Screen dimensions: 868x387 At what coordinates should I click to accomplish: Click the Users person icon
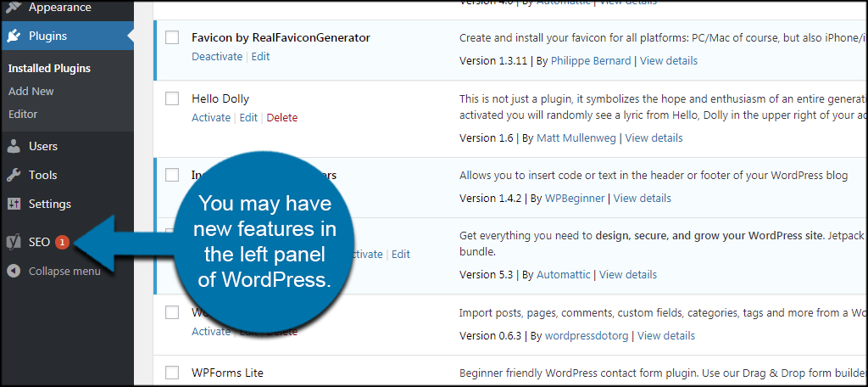pyautogui.click(x=14, y=146)
